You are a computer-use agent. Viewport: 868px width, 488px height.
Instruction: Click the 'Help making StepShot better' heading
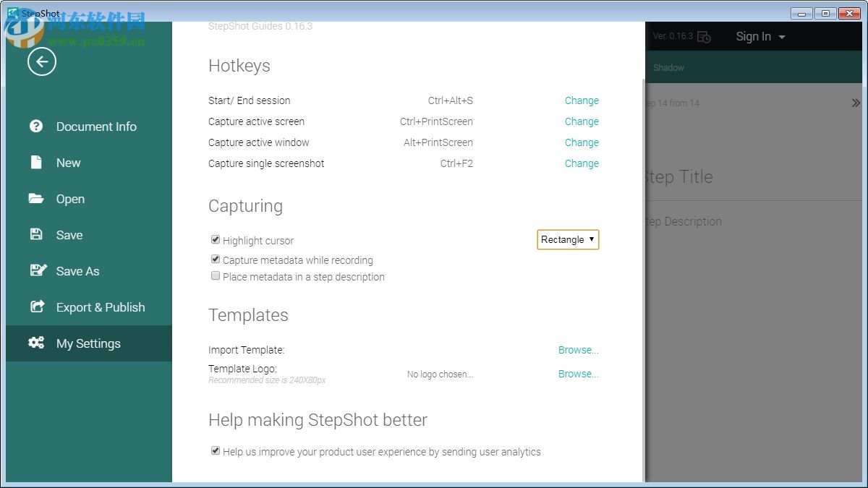click(318, 420)
